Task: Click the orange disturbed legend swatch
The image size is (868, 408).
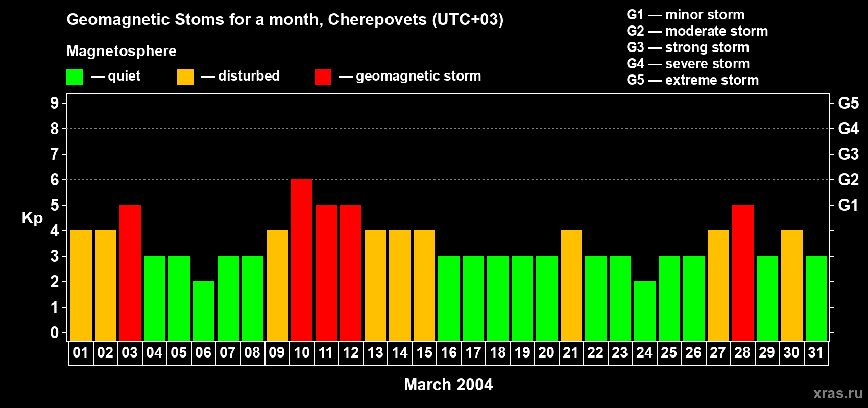Action: point(185,77)
